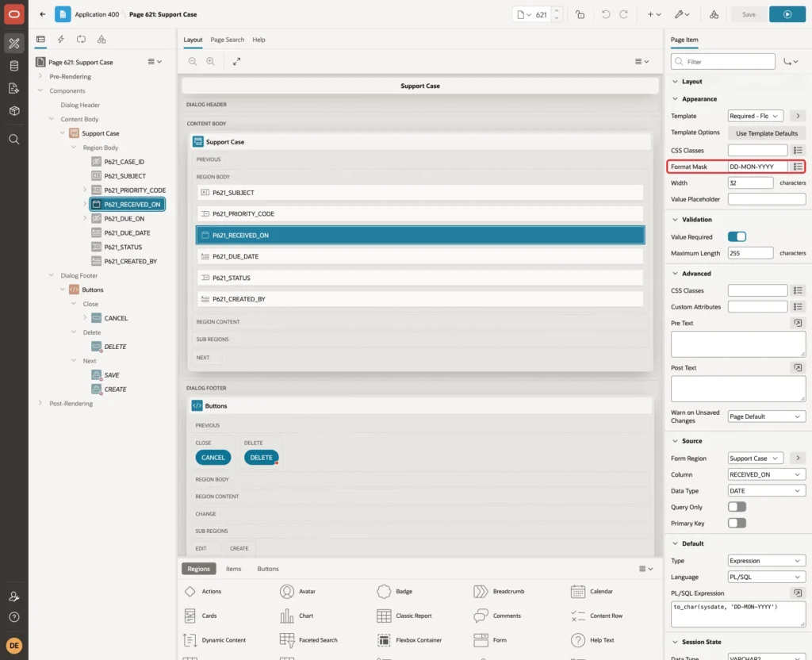This screenshot has width=812, height=660.
Task: Switch to Dynamic Actions lightning tab
Action: pyautogui.click(x=60, y=40)
